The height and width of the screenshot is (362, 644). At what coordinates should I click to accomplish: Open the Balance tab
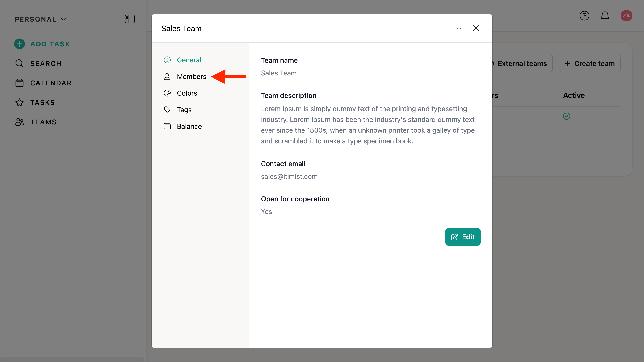tap(189, 126)
